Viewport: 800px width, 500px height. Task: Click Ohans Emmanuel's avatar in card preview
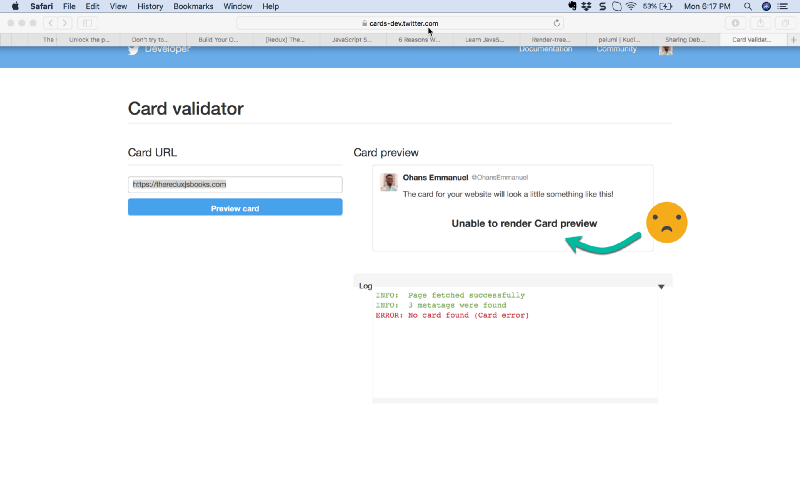point(389,182)
